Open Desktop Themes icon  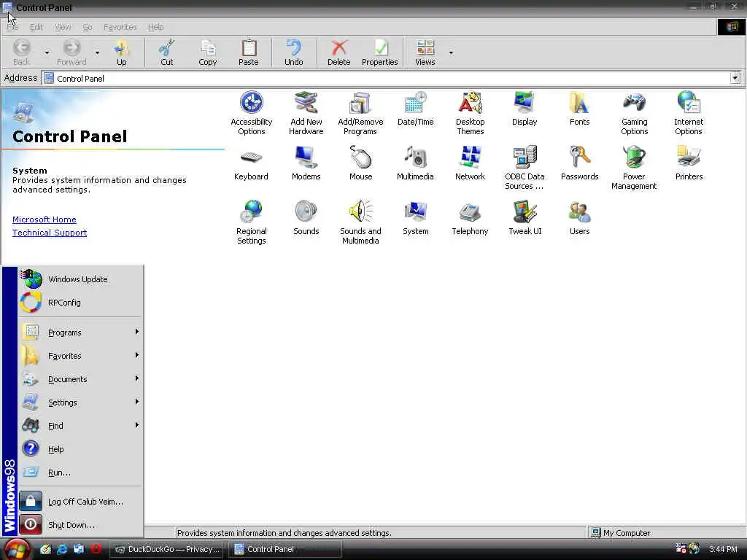471,113
